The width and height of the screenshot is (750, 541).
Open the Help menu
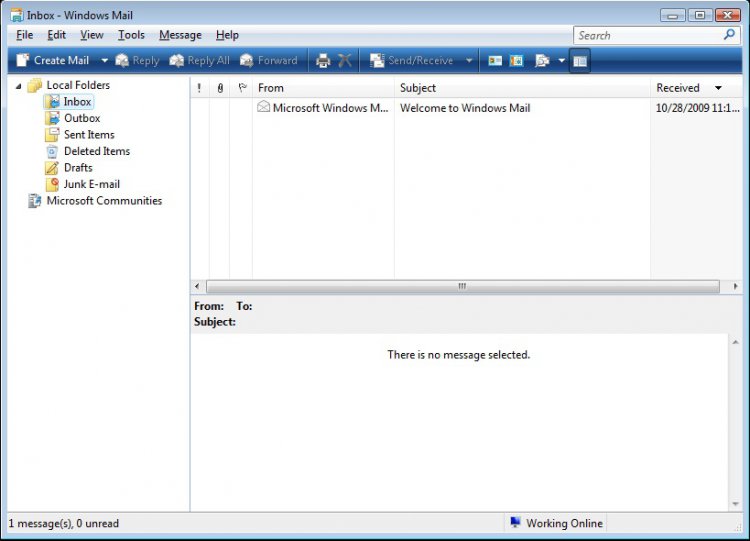(227, 35)
